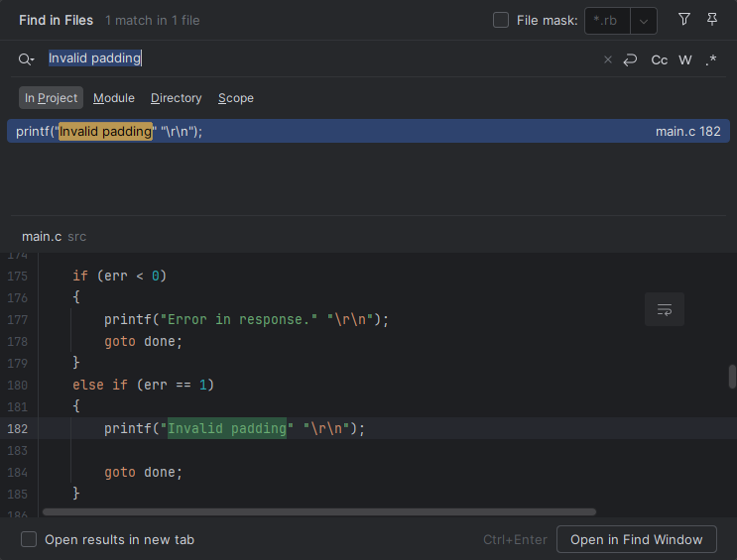Click the new line insert icon
Image resolution: width=737 pixels, height=560 pixels.
coord(630,59)
